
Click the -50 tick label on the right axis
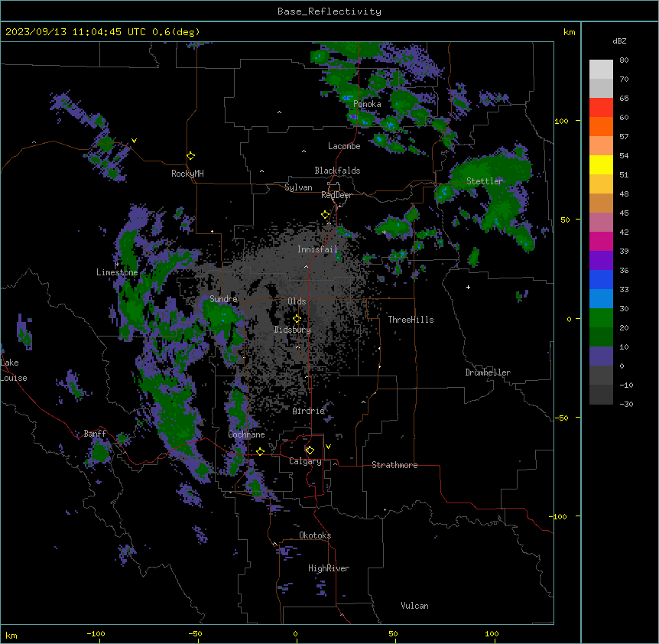coord(561,418)
